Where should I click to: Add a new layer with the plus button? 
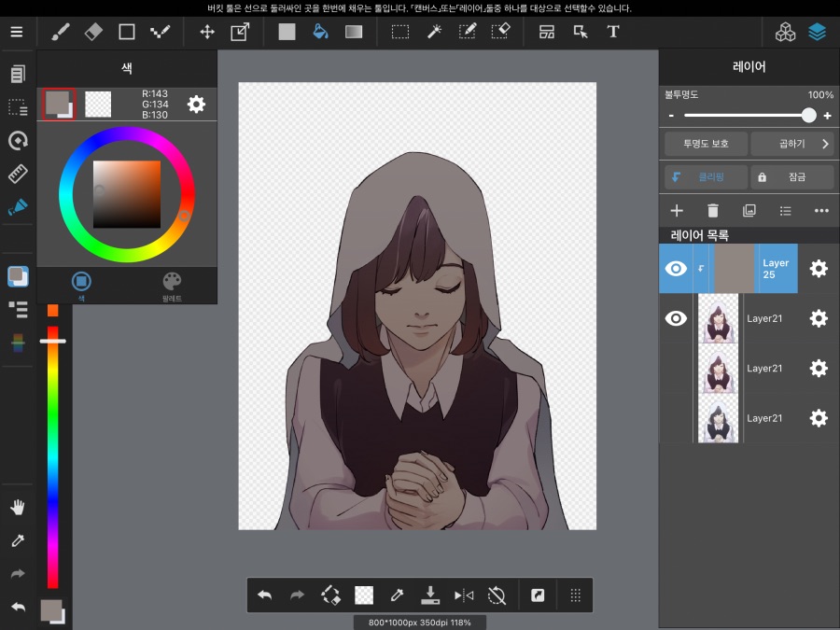(676, 210)
